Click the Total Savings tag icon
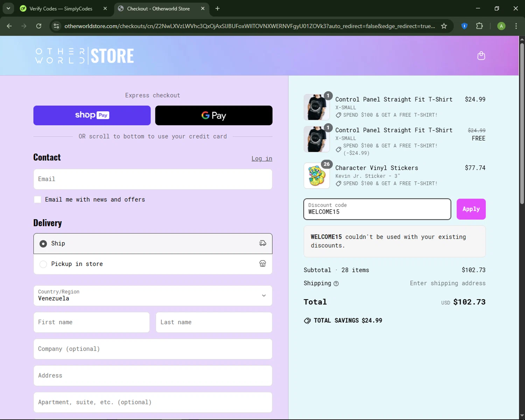The width and height of the screenshot is (525, 420). (x=307, y=321)
